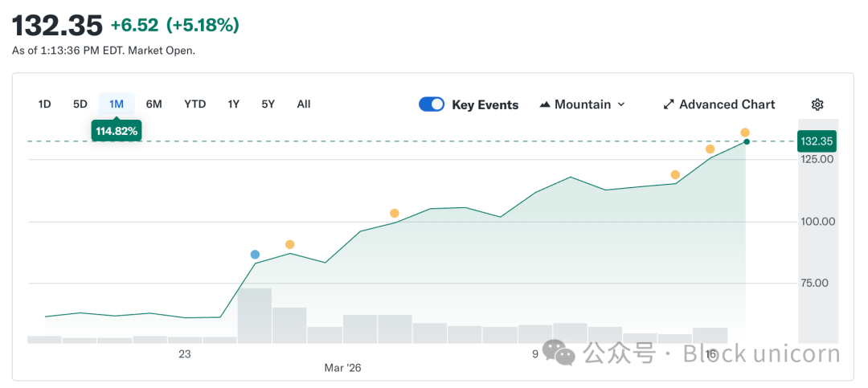The image size is (868, 388).
Task: Select the 1D time range tab
Action: pyautogui.click(x=45, y=104)
